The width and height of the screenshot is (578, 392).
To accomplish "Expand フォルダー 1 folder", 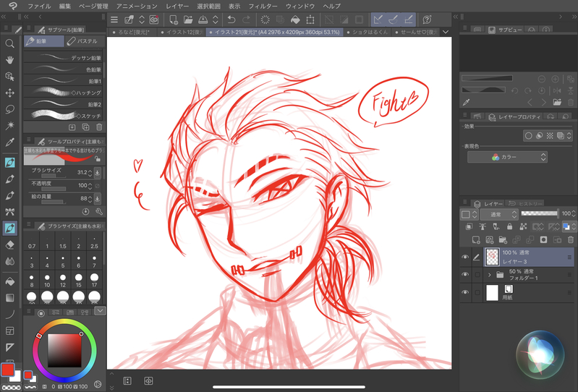I will (x=490, y=275).
